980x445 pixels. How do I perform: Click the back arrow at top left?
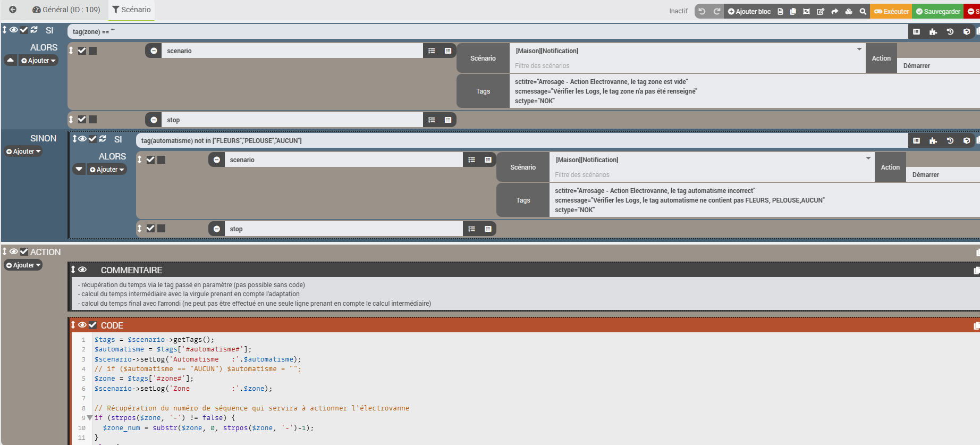pos(13,10)
